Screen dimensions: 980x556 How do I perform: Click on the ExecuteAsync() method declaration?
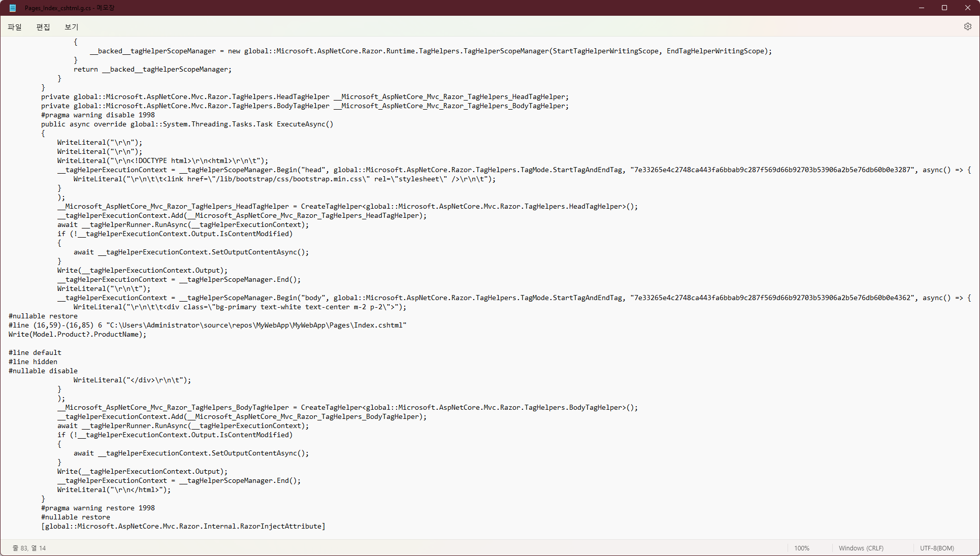point(305,124)
